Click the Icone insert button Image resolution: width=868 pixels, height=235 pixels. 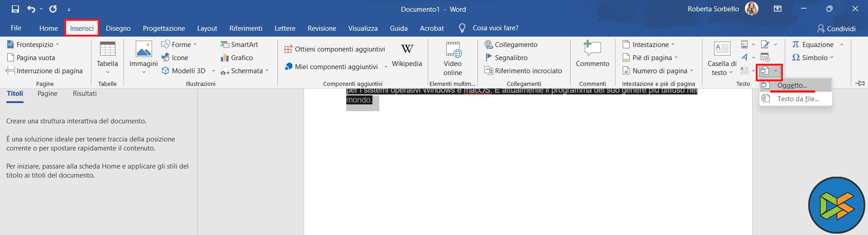tap(175, 57)
